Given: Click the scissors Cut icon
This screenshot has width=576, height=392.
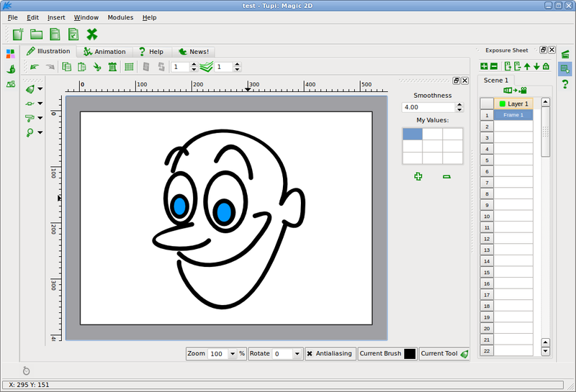Looking at the screenshot, I should click(97, 67).
